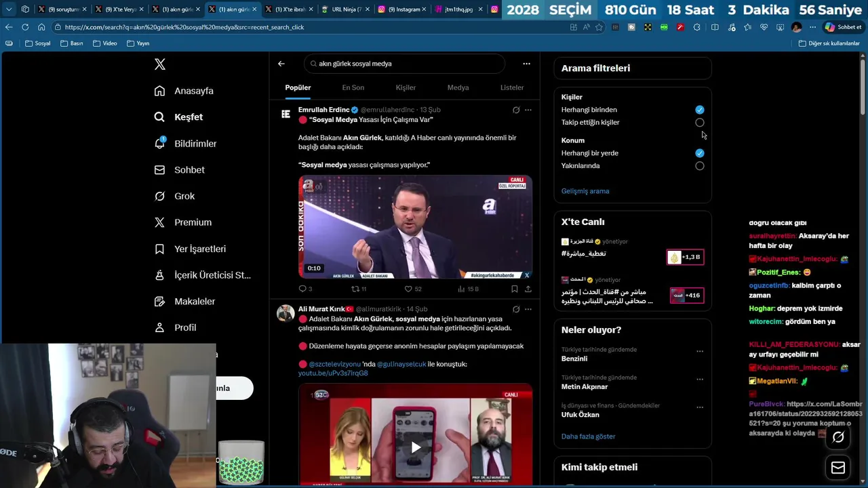This screenshot has width=868, height=488.
Task: Open Sosyal bookmarks folder
Action: (x=37, y=43)
